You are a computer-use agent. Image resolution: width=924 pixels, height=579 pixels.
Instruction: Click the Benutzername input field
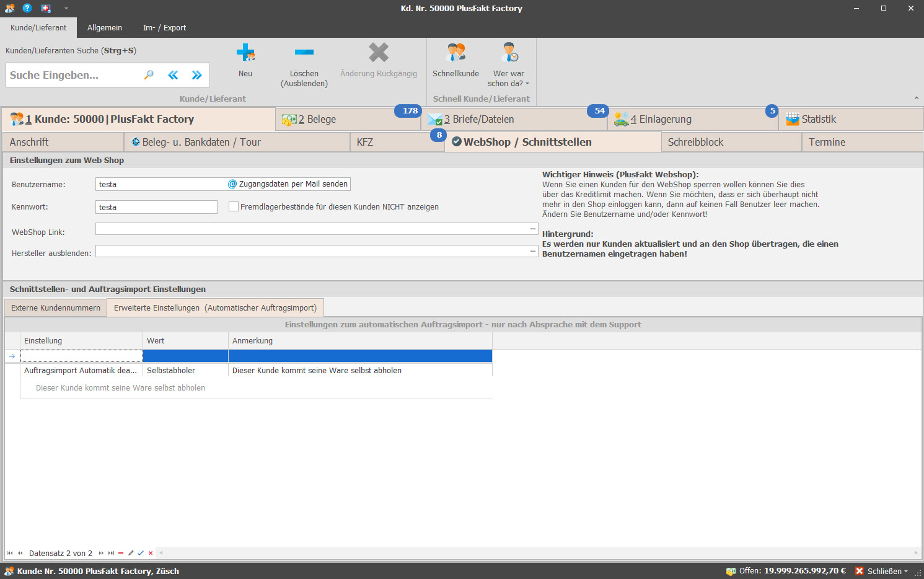161,184
